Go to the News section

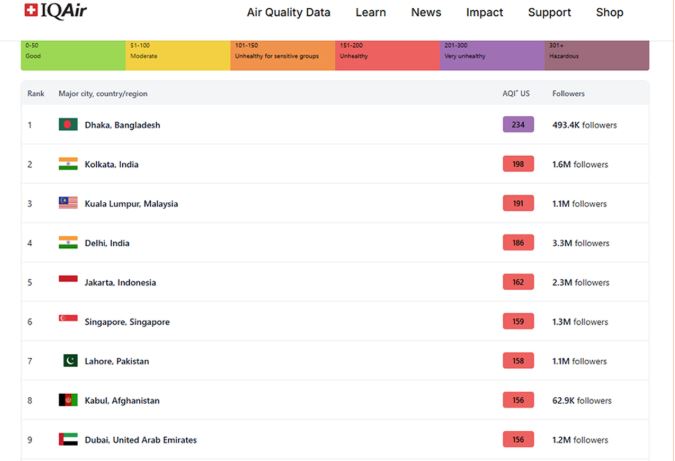pyautogui.click(x=426, y=12)
